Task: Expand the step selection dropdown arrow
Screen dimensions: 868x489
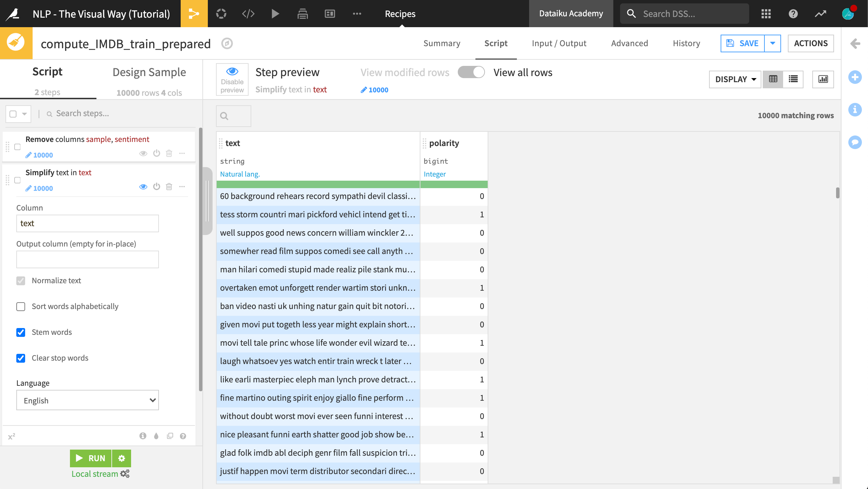Action: click(x=24, y=114)
